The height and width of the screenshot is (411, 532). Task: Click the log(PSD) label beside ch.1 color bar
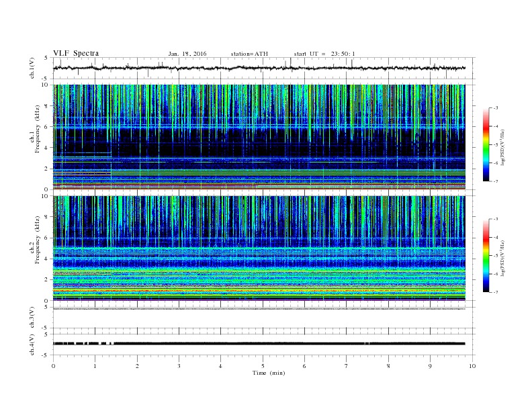(502, 146)
